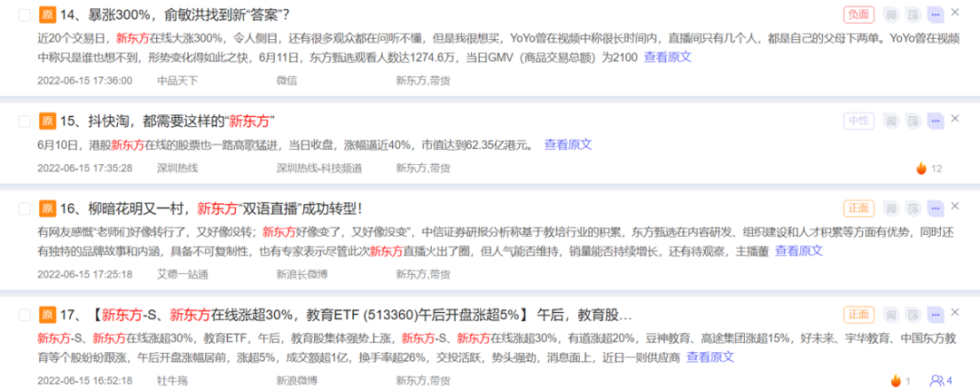
Task: Open 查看原文 link for article 16
Action: [799, 251]
